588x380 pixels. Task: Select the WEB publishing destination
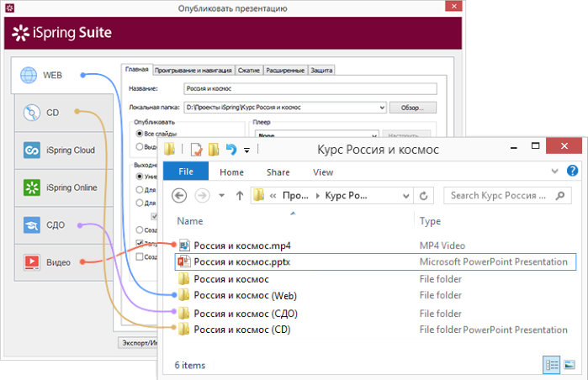click(63, 76)
